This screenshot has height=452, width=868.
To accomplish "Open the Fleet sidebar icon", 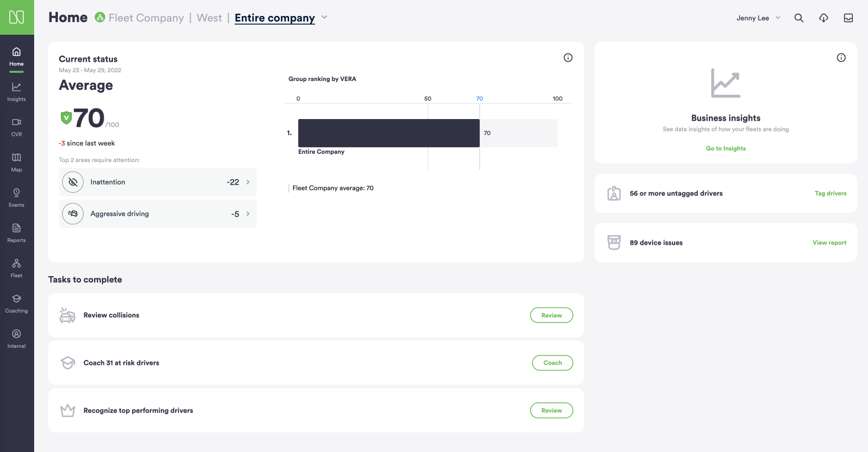I will [16, 267].
